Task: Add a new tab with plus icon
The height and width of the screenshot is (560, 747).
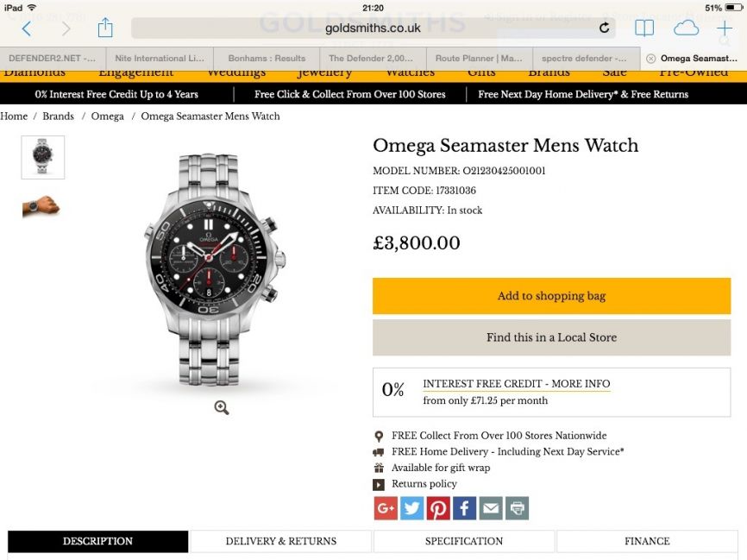Action: 724,28
